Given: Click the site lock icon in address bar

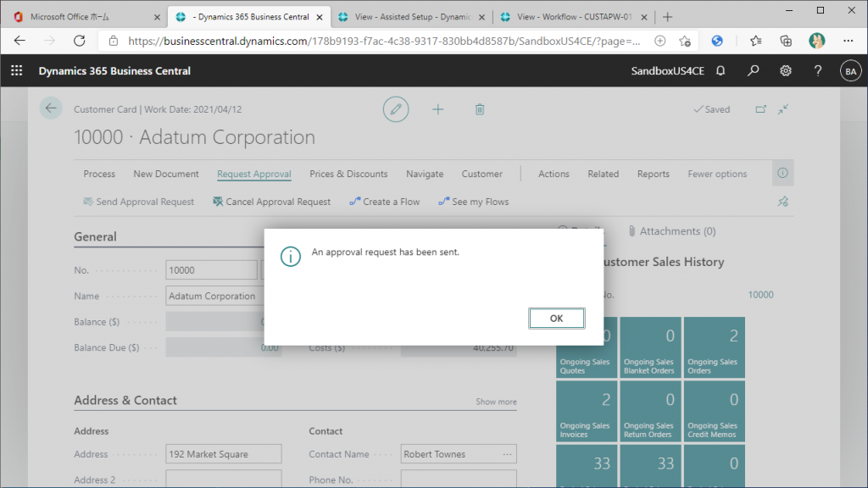Looking at the screenshot, I should (114, 41).
